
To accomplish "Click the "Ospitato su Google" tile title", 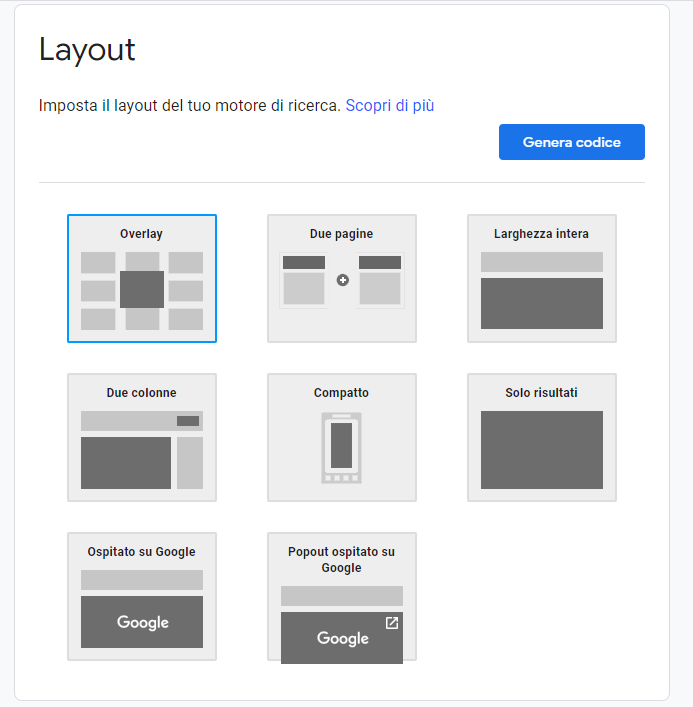I will (141, 552).
